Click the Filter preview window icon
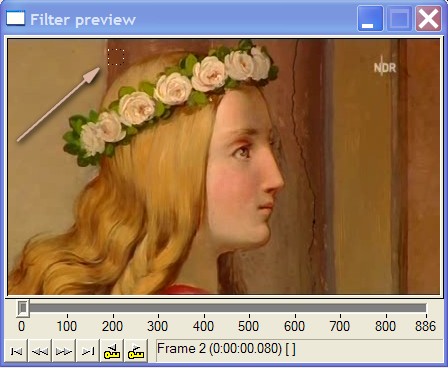The height and width of the screenshot is (368, 448). [x=15, y=18]
